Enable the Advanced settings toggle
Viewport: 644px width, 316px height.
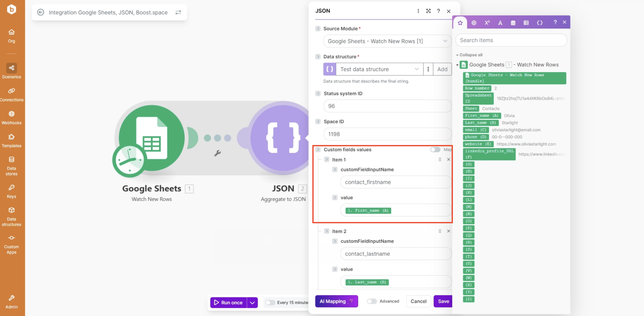(x=372, y=301)
